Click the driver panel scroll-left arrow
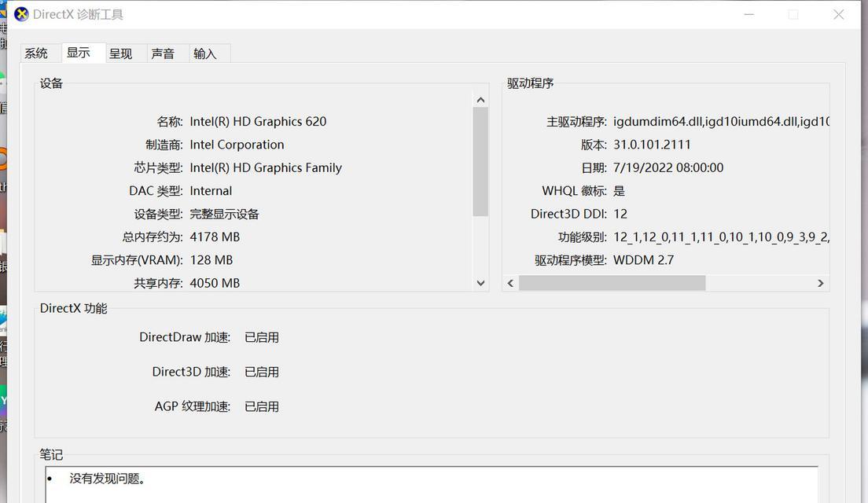868x503 pixels. pos(510,283)
